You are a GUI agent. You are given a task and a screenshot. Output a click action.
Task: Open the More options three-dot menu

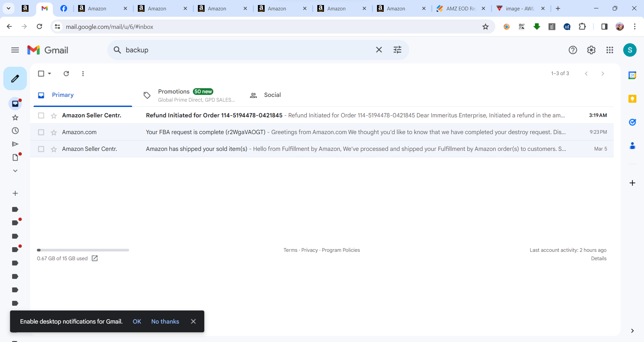[x=83, y=73]
